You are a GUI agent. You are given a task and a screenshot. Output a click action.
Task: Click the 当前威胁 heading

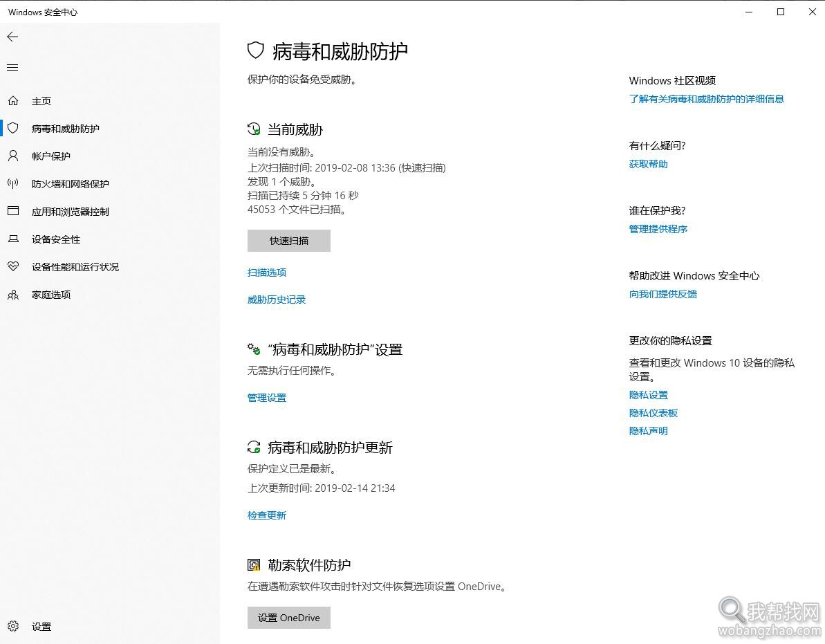point(295,129)
